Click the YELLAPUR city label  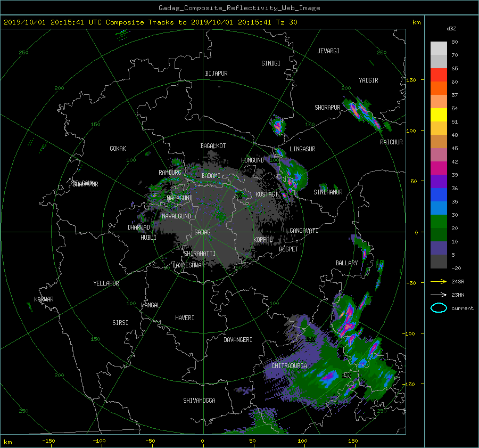[106, 283]
